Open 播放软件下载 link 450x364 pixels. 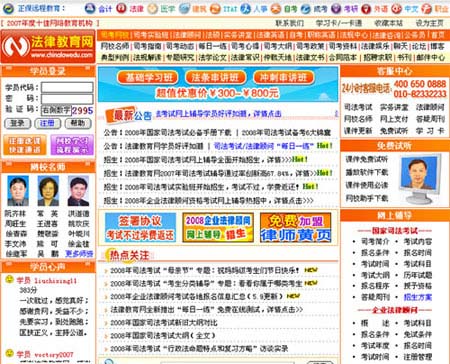point(367,172)
